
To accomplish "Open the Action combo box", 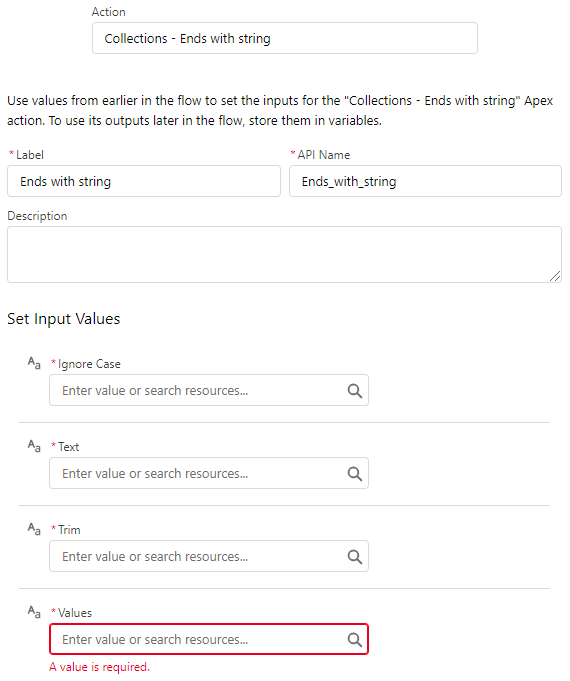I will [x=285, y=38].
